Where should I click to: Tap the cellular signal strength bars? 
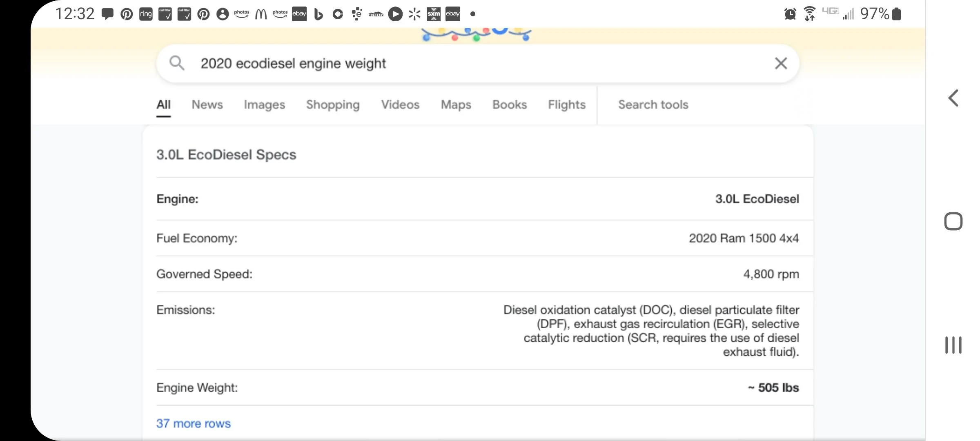(x=848, y=14)
